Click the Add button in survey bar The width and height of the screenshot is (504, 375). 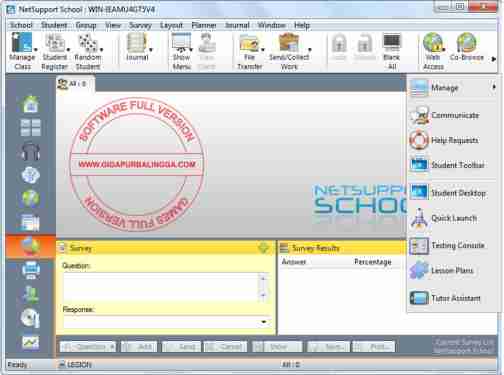pyautogui.click(x=139, y=347)
